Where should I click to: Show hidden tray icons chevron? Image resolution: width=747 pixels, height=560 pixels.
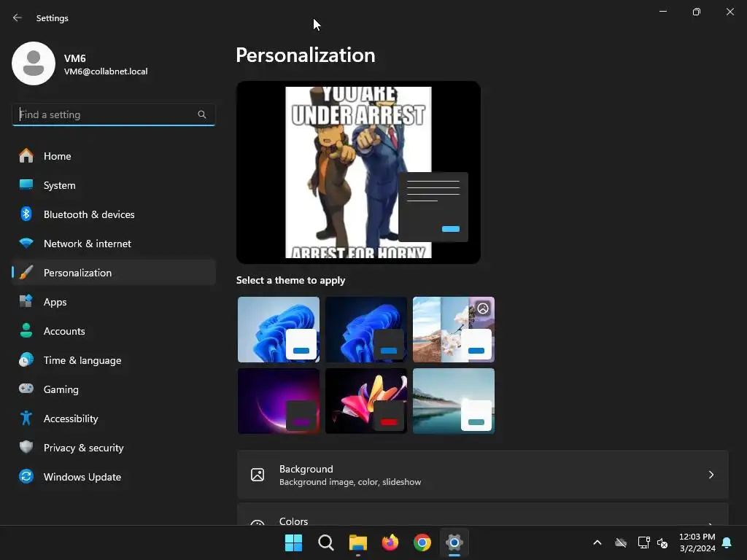point(597,542)
